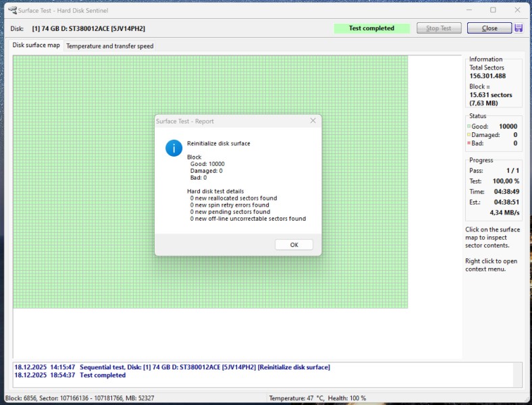Maximize the Surface Test window

pyautogui.click(x=493, y=10)
